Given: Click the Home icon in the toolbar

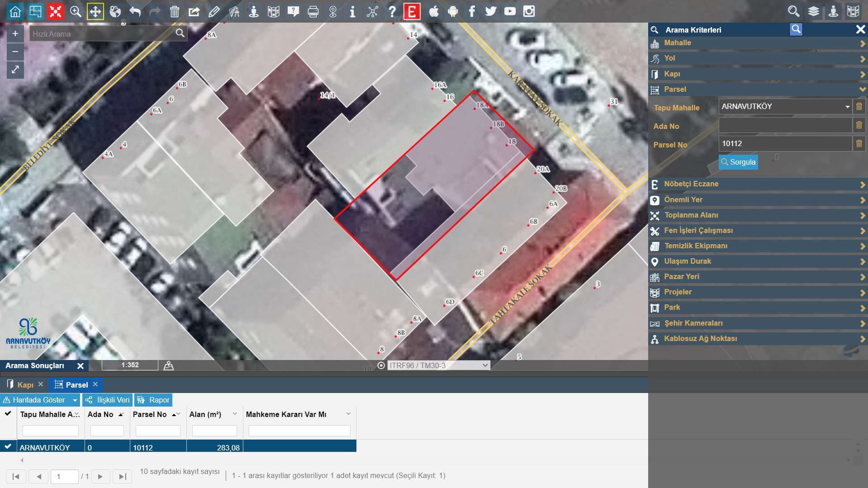Looking at the screenshot, I should point(15,11).
